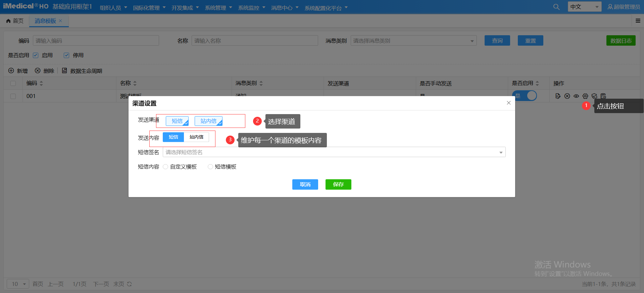
Task: Click the eye view icon in row 001
Action: (x=576, y=96)
